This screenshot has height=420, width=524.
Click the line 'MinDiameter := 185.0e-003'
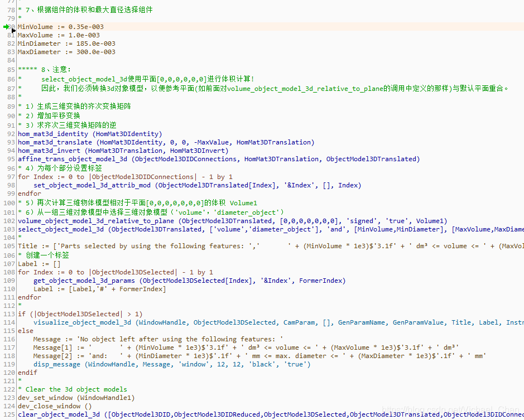[x=66, y=44]
